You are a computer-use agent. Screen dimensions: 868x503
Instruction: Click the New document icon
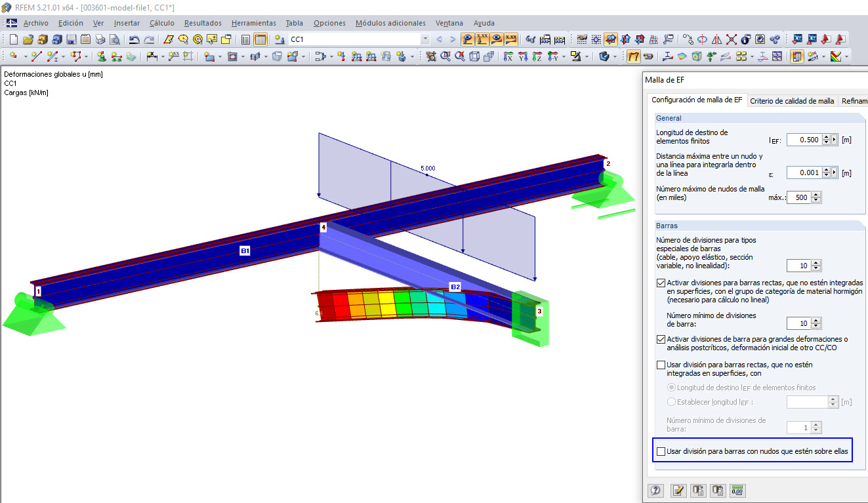[x=13, y=39]
